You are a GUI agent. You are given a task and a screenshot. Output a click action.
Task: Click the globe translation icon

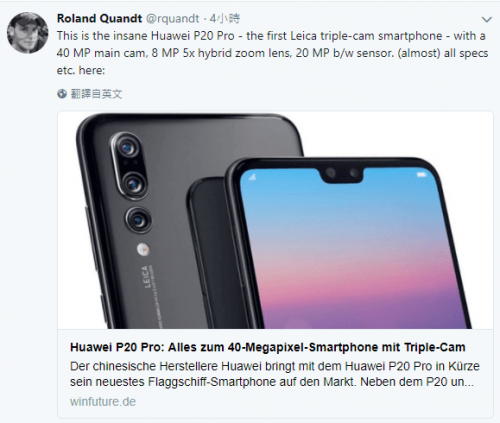tap(62, 94)
